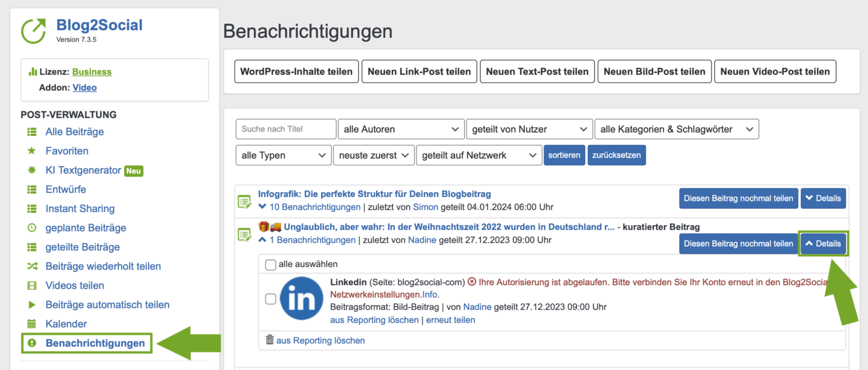
Task: Go to Entwürfe
Action: 66,190
